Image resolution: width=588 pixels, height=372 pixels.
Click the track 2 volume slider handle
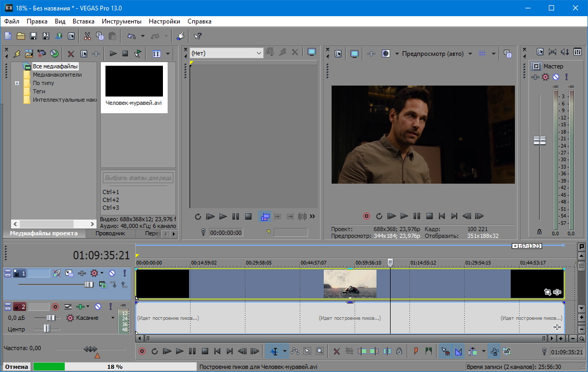tap(51, 318)
